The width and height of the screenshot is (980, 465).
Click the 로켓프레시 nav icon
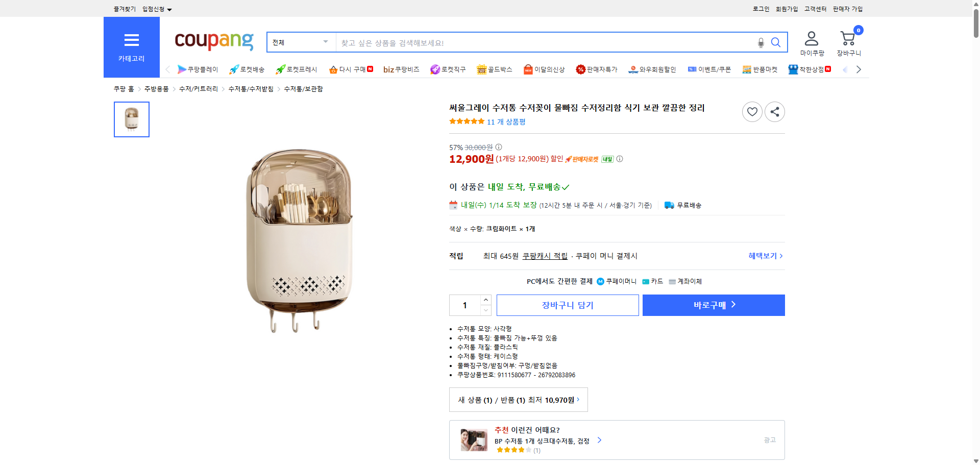pos(295,69)
